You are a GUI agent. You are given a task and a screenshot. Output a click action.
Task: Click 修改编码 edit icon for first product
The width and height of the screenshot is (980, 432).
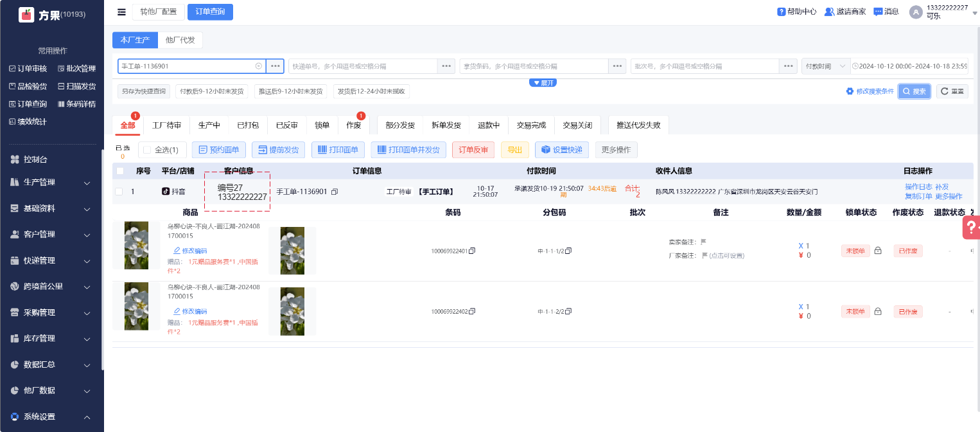[x=177, y=251]
